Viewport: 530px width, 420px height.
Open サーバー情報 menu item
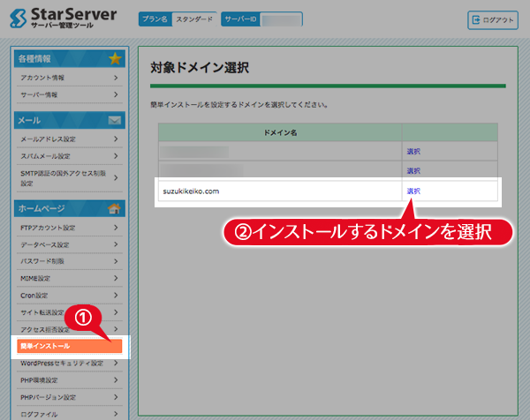69,94
